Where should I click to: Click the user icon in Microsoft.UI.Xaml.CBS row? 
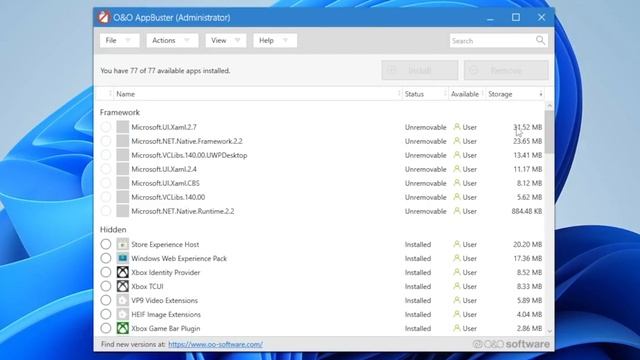(x=457, y=183)
